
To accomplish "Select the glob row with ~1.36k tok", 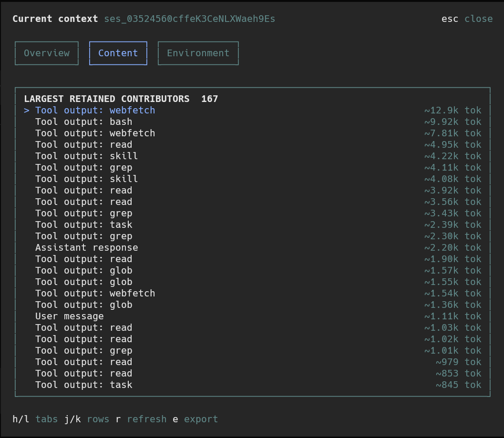I will tap(253, 305).
